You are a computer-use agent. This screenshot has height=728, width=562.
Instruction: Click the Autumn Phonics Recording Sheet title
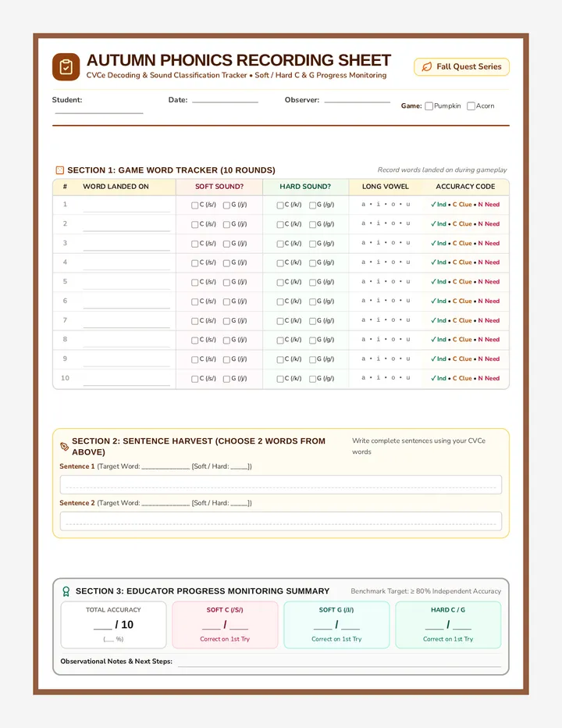coord(239,61)
